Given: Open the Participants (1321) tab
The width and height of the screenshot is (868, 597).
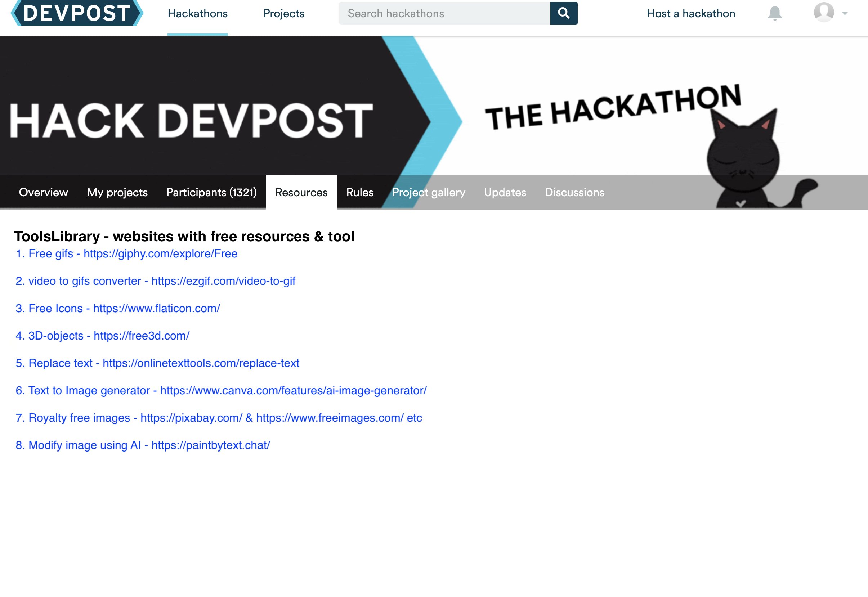Looking at the screenshot, I should pos(211,192).
